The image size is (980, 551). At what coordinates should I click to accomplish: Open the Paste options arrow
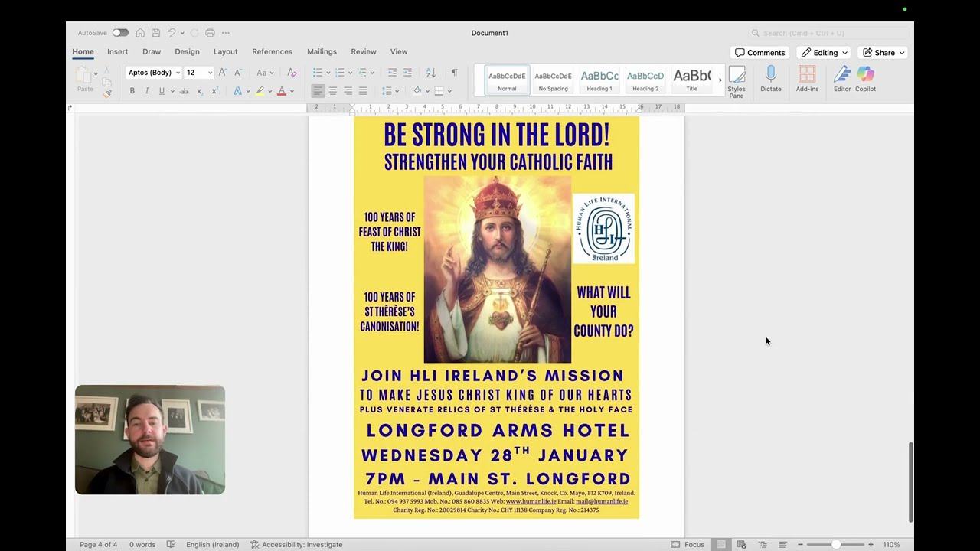(96, 73)
